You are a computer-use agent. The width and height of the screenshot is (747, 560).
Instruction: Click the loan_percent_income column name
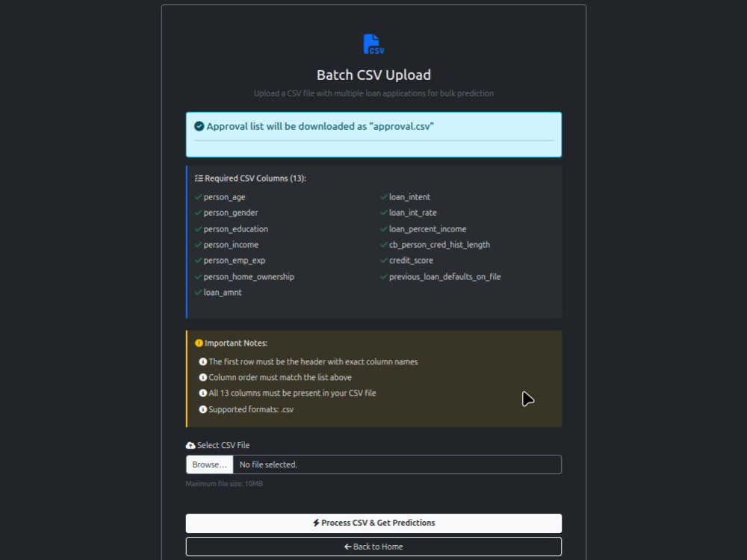427,229
